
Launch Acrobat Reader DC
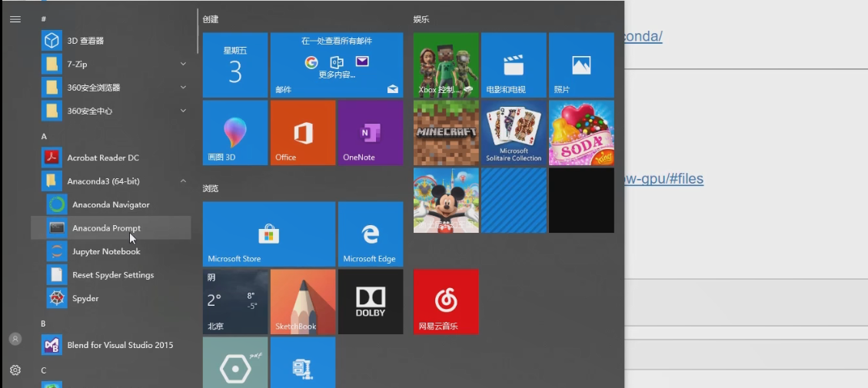111,158
